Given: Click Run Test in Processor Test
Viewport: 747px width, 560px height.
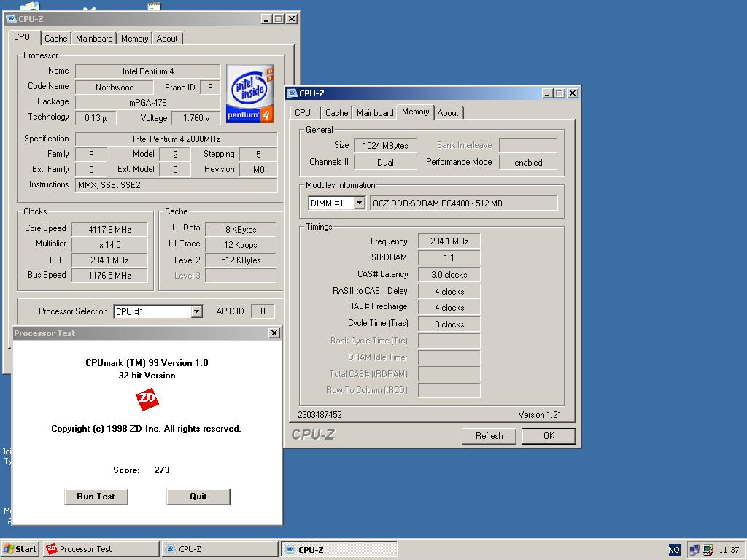Looking at the screenshot, I should click(96, 496).
